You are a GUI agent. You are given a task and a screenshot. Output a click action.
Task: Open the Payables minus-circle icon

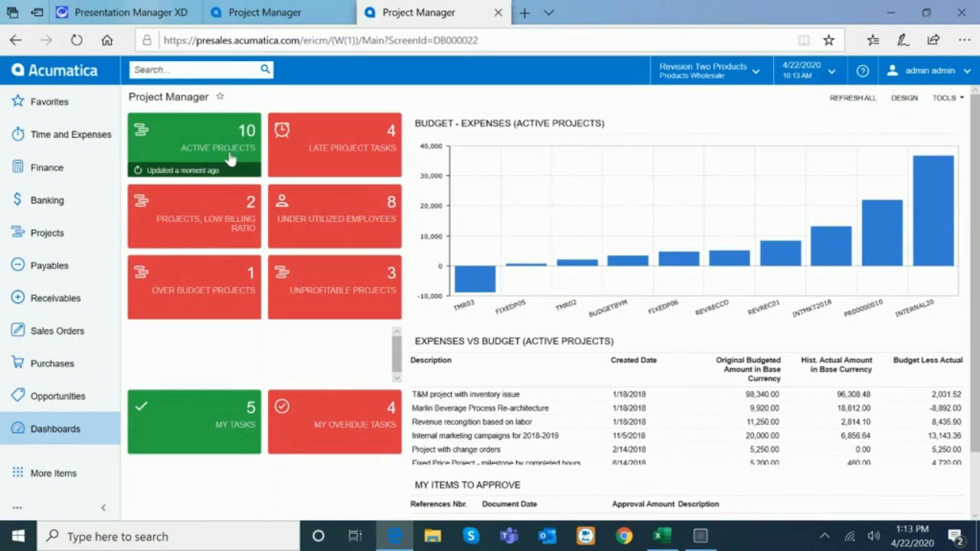click(x=18, y=265)
